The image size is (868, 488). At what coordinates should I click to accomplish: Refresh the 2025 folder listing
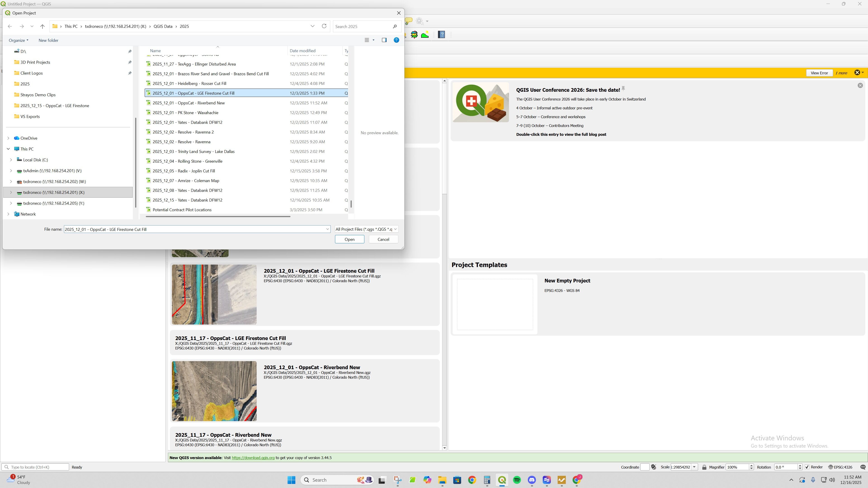324,26
